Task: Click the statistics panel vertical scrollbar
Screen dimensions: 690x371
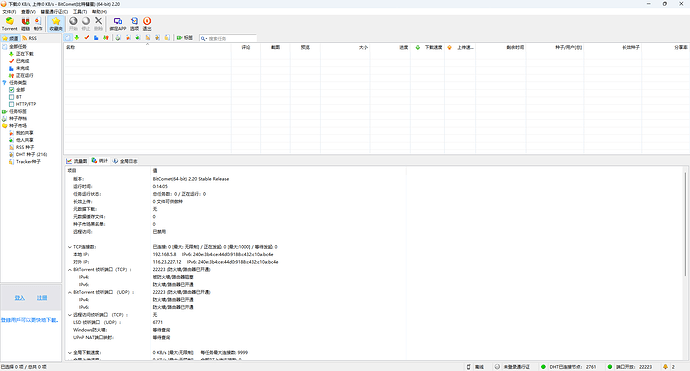Action: tap(686, 224)
